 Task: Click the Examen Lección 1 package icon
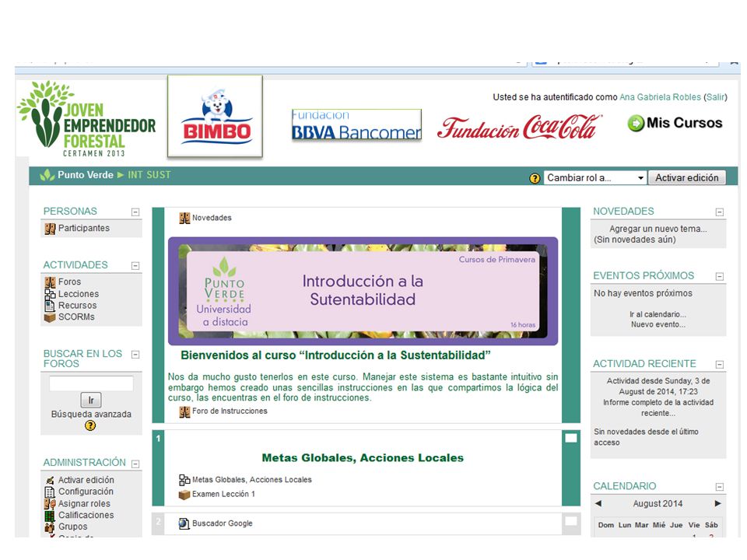[x=184, y=495]
